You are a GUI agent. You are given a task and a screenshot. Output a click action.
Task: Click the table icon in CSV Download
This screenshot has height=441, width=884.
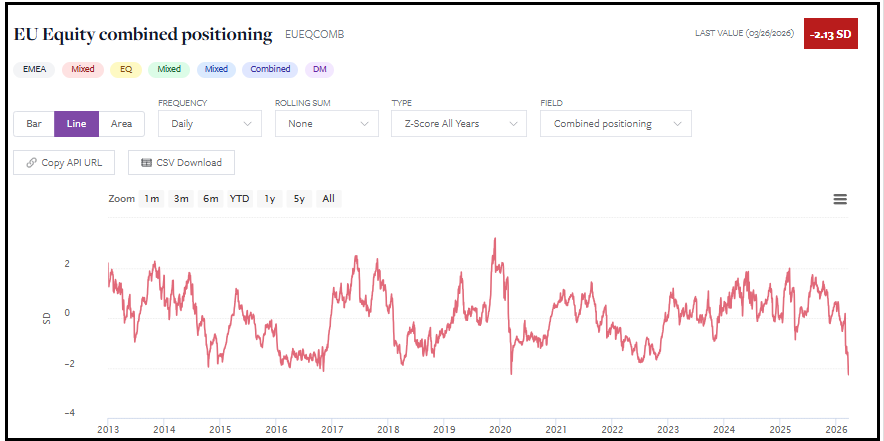(x=147, y=162)
